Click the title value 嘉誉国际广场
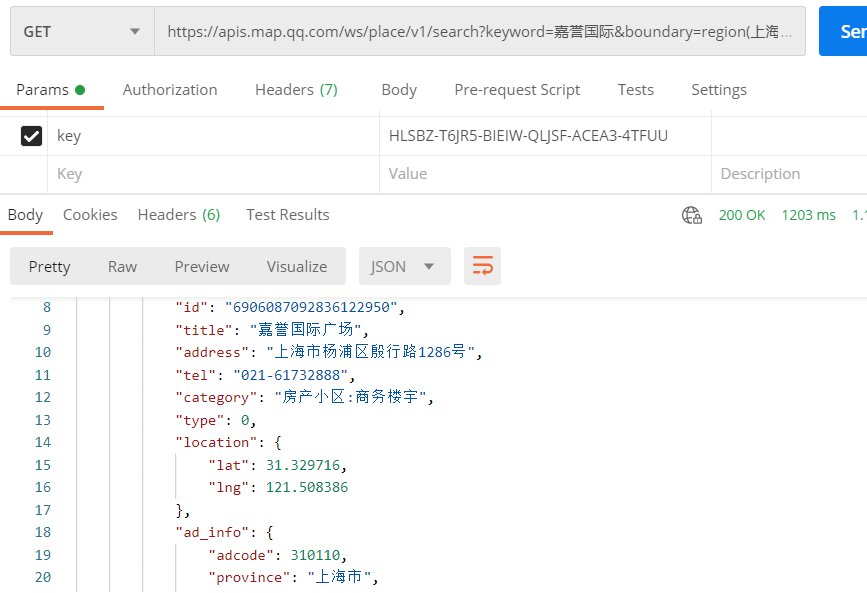Viewport: 867px width, 593px height. tap(306, 330)
